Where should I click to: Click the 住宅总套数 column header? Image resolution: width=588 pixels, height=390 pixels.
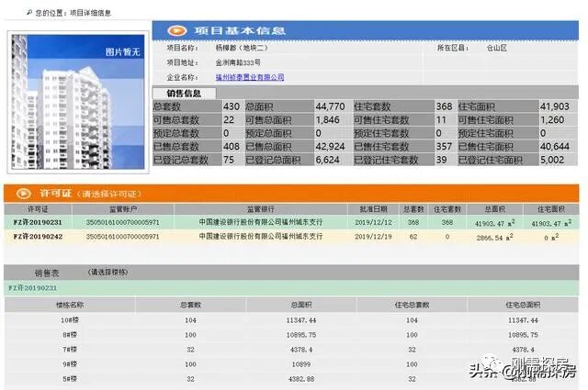[x=412, y=305]
